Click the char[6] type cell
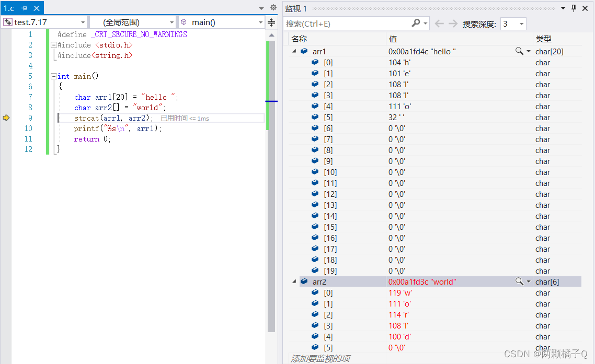Viewport: 595px width, 364px height. pyautogui.click(x=547, y=282)
